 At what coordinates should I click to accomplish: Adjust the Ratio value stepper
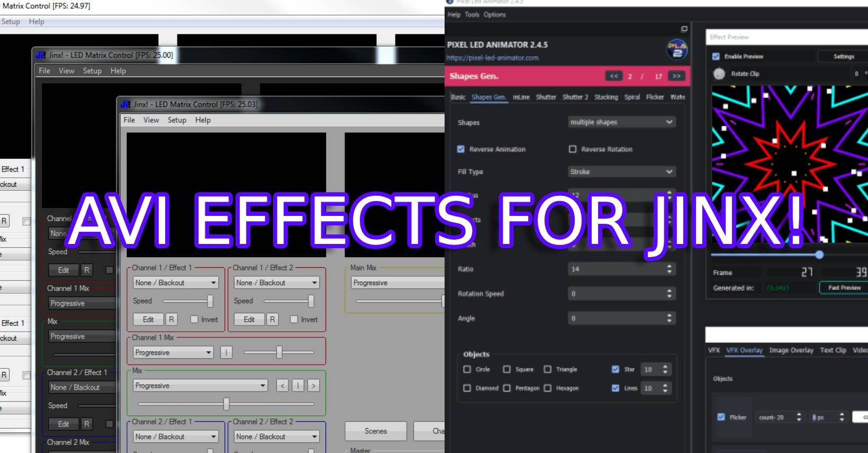point(670,269)
